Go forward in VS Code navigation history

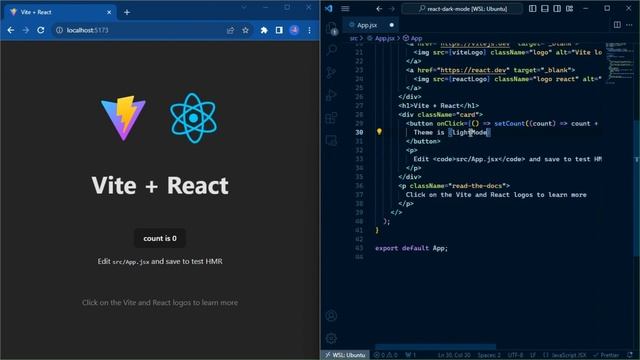coord(392,9)
